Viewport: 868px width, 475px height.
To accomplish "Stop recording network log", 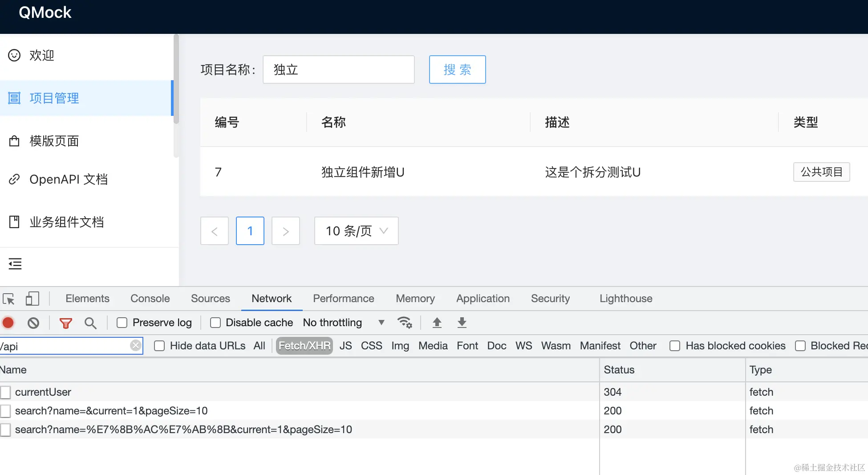I will coord(8,323).
